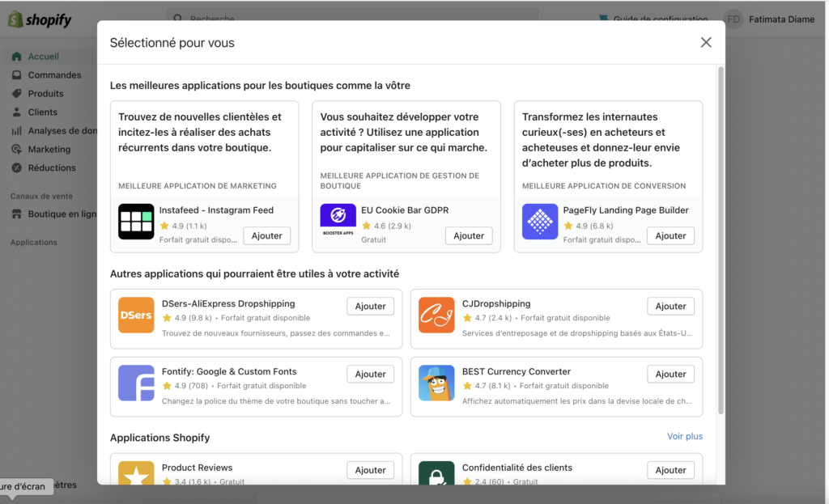The width and height of the screenshot is (829, 504).
Task: Click the EU Cookie Bar GDPR icon
Action: point(338,222)
